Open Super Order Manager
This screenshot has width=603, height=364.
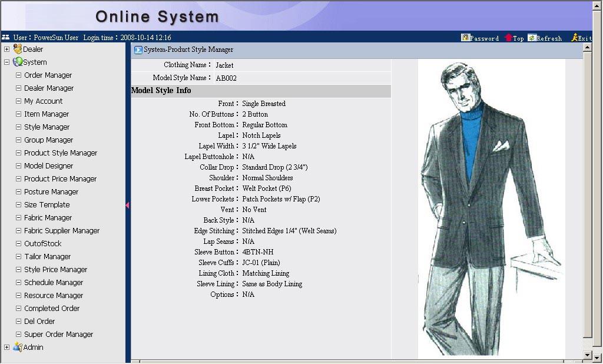pyautogui.click(x=58, y=335)
